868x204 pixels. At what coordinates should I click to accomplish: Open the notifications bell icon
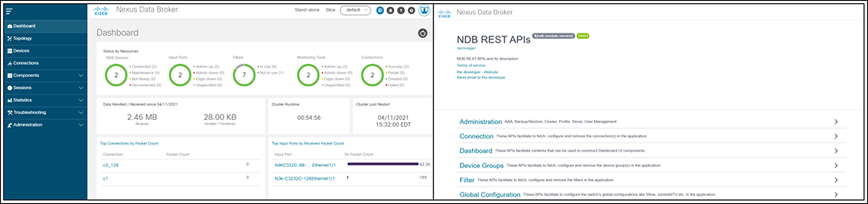[390, 10]
